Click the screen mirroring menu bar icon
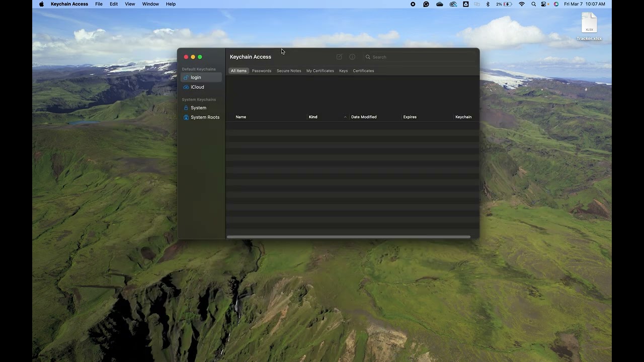Viewport: 644px width, 362px height. (477, 4)
